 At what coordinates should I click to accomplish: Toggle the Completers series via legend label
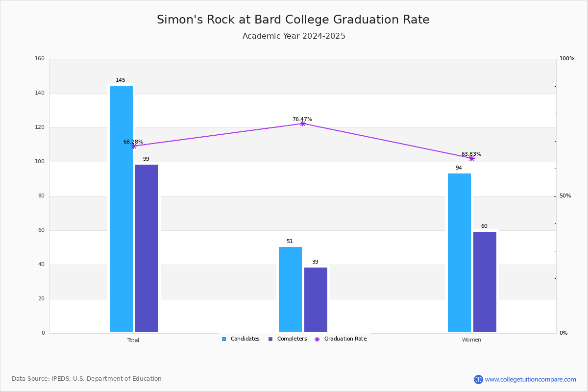coord(292,339)
